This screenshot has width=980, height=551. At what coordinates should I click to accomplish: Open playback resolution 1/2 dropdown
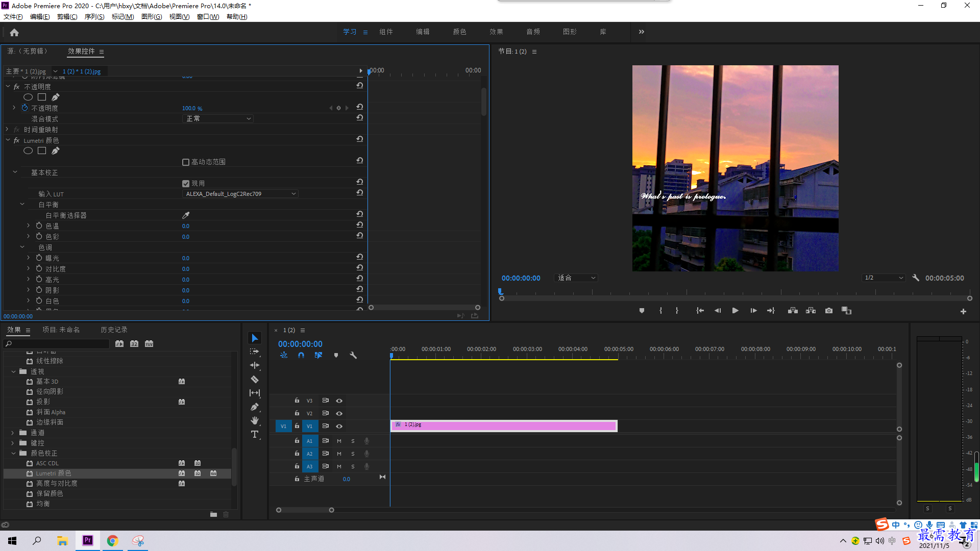[x=884, y=278]
